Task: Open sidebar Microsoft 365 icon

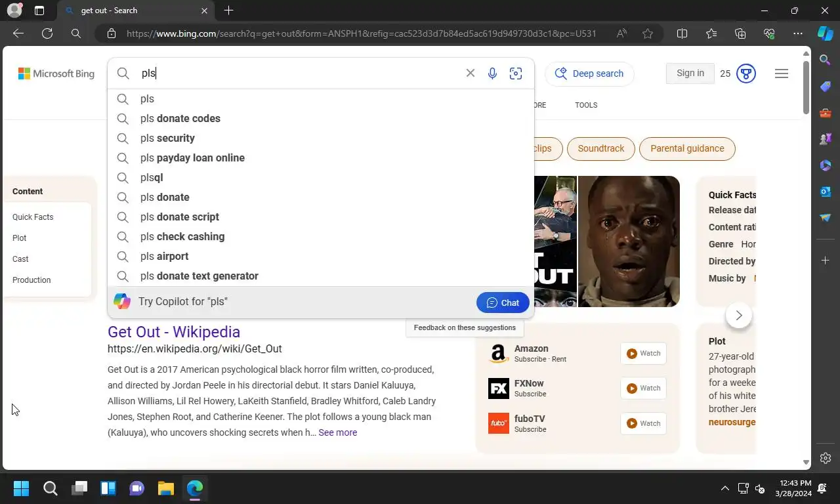Action: point(826,165)
